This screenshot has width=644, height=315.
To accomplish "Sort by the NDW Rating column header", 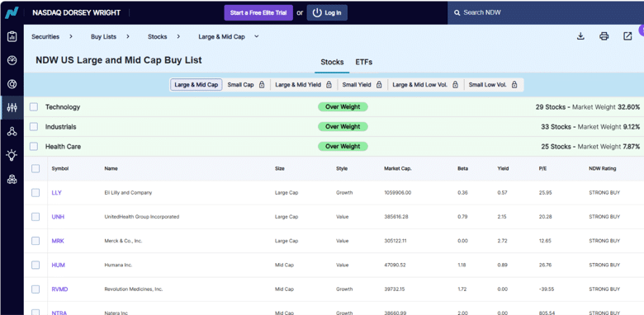I will coord(603,168).
